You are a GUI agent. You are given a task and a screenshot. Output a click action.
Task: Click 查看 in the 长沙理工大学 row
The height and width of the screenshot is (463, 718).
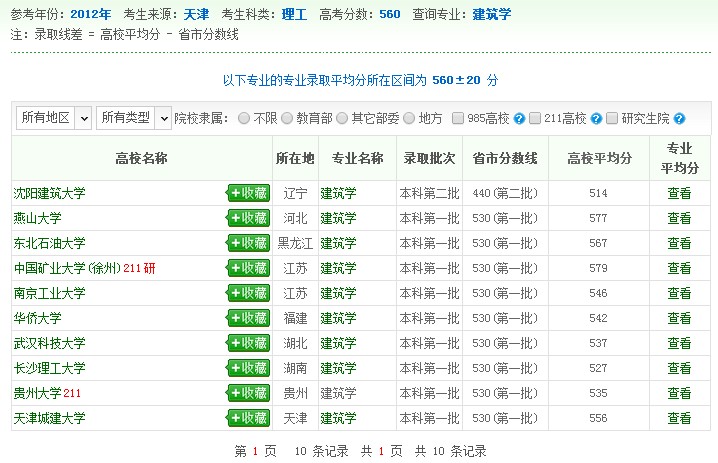pos(679,368)
